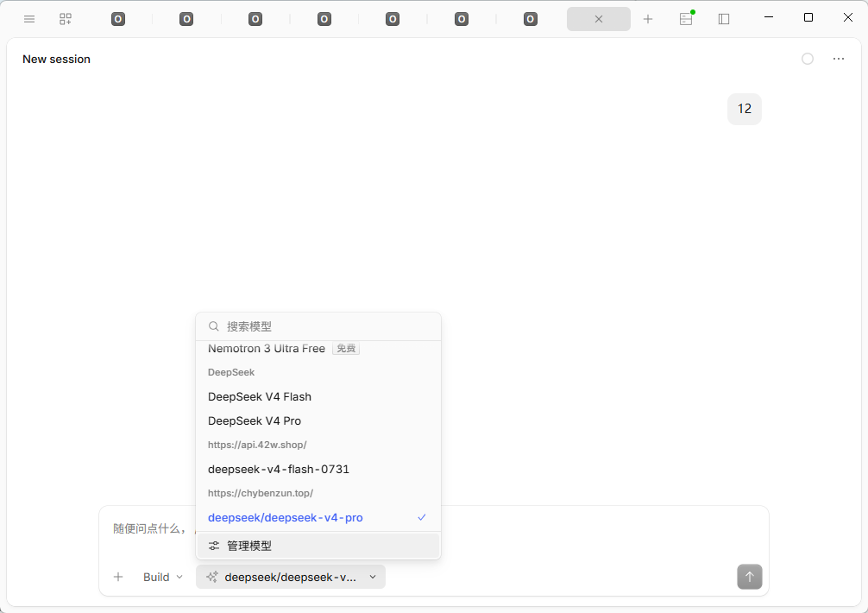
Task: Click the New session title
Action: pyautogui.click(x=56, y=60)
